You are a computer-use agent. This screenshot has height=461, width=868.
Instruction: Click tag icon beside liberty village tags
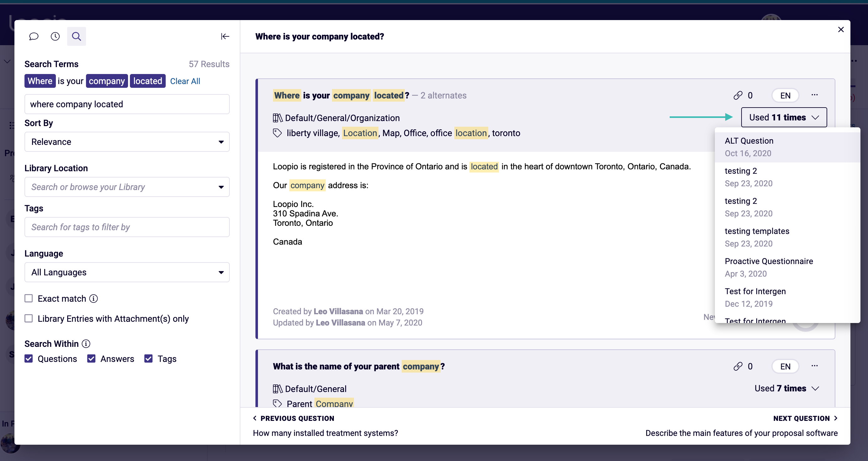(x=277, y=133)
